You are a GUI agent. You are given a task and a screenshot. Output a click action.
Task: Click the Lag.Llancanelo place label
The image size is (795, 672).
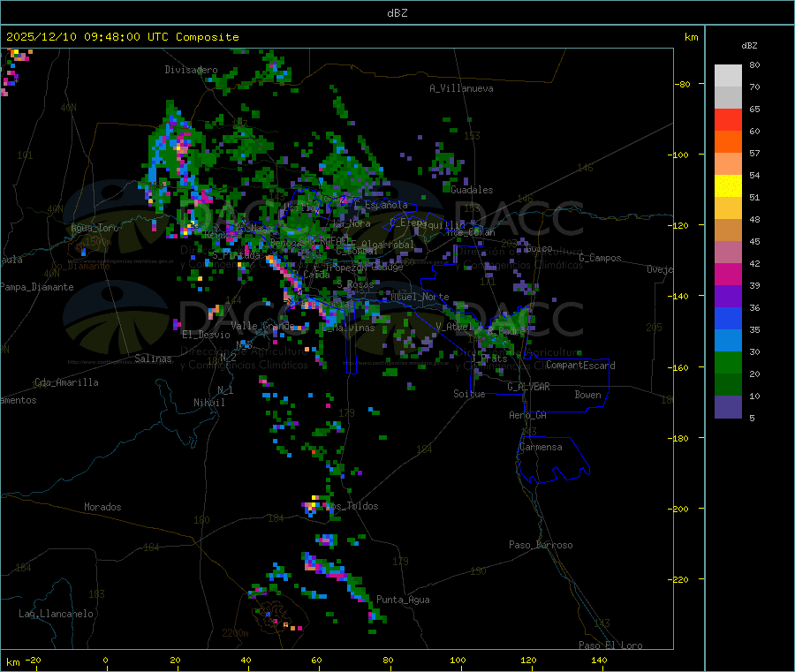[57, 614]
